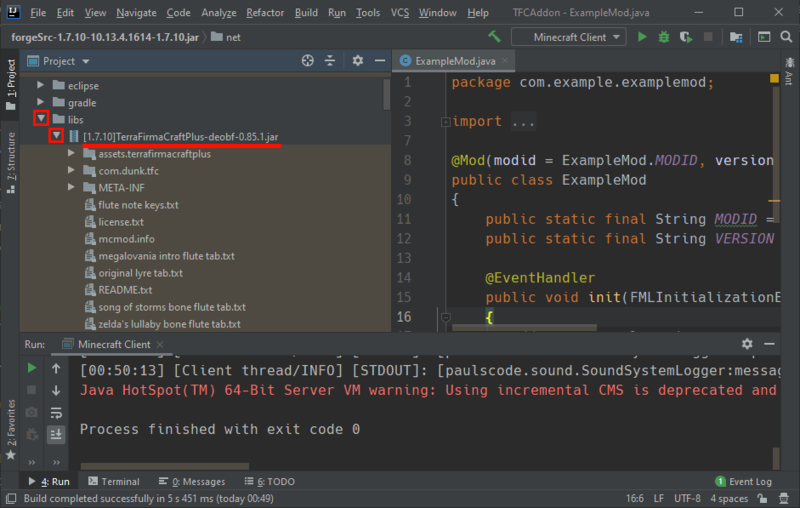Open the Terminal tool window
The width and height of the screenshot is (800, 508).
click(x=113, y=481)
